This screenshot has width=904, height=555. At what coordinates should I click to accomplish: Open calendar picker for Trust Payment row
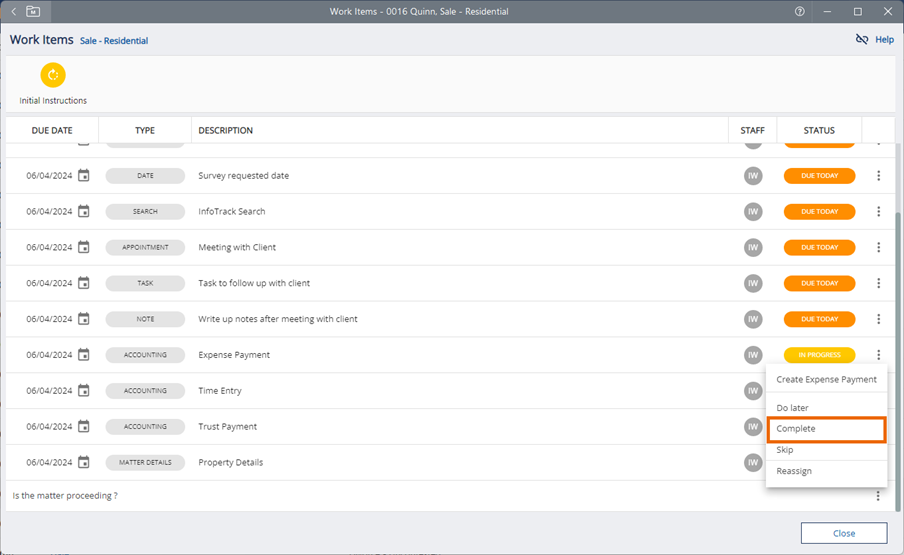click(84, 427)
